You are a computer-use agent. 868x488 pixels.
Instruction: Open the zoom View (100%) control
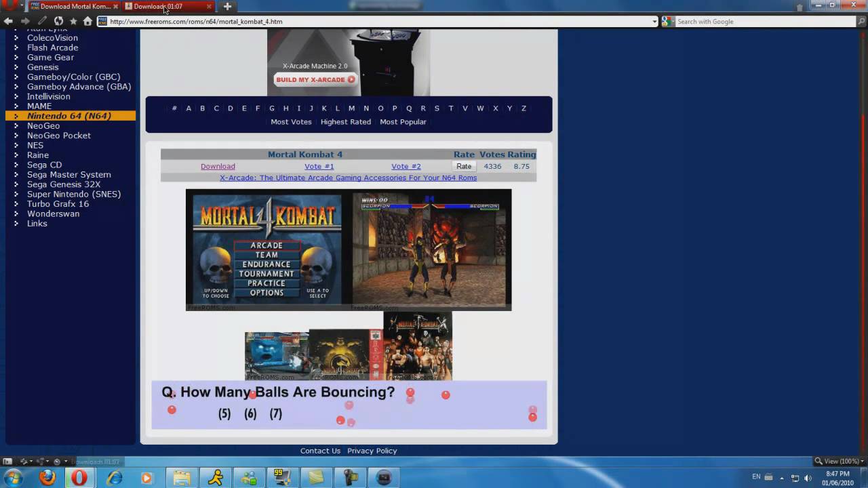840,462
